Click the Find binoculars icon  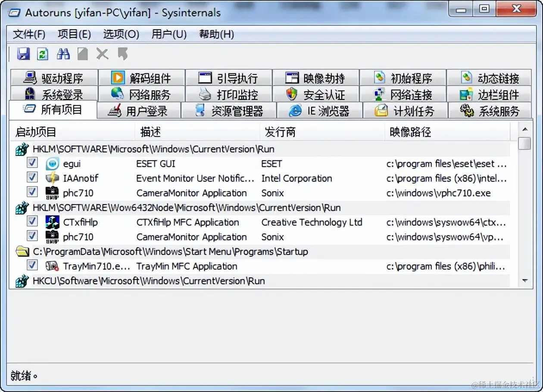pyautogui.click(x=63, y=54)
